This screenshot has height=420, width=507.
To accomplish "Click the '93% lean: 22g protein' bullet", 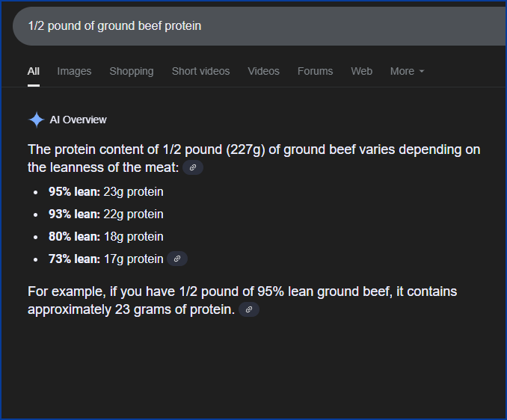I will (105, 214).
